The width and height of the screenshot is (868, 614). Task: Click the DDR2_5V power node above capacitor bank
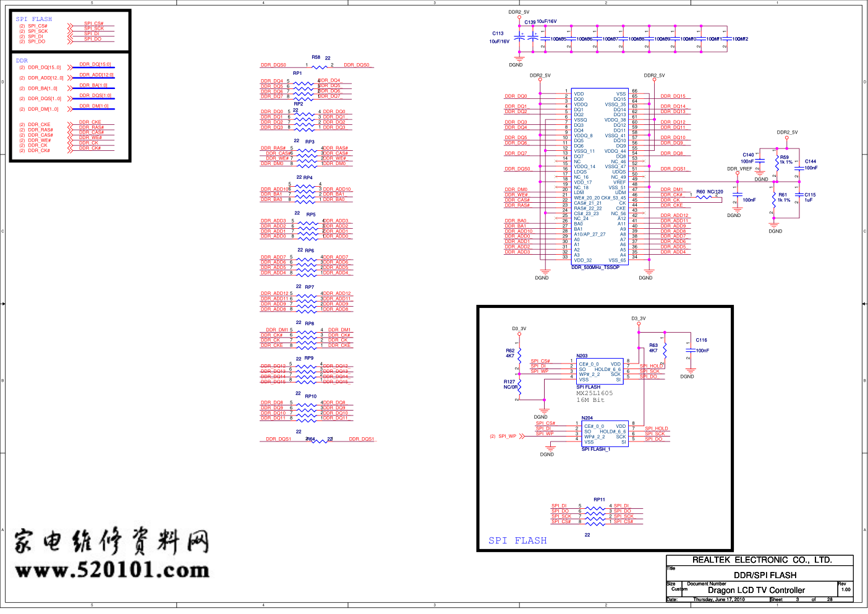tap(519, 17)
